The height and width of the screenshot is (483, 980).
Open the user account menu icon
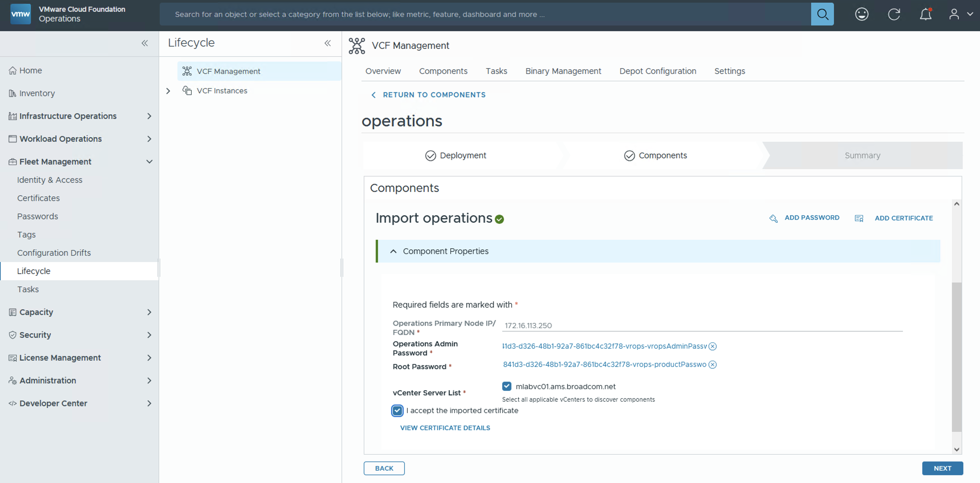pyautogui.click(x=954, y=15)
